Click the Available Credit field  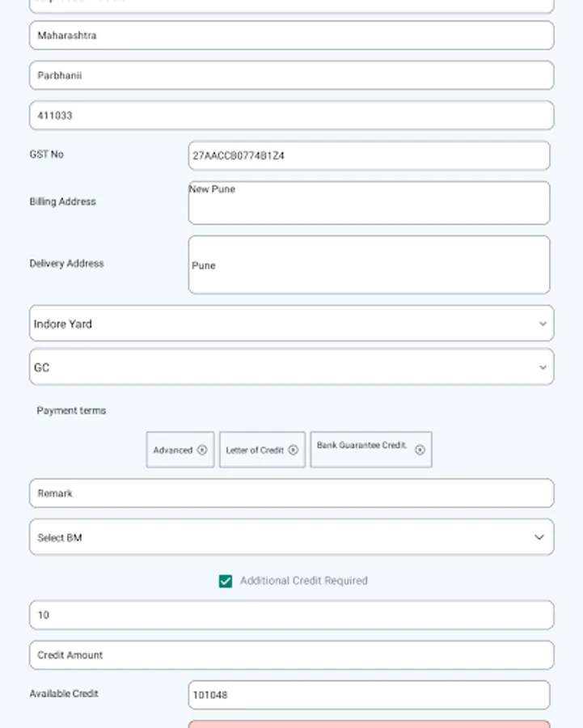369,695
